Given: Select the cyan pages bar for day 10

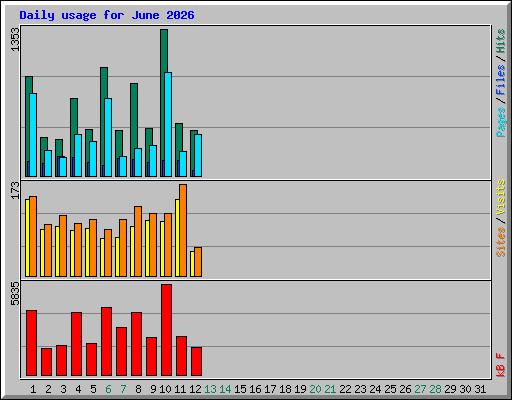Looking at the screenshot, I should point(168,124).
